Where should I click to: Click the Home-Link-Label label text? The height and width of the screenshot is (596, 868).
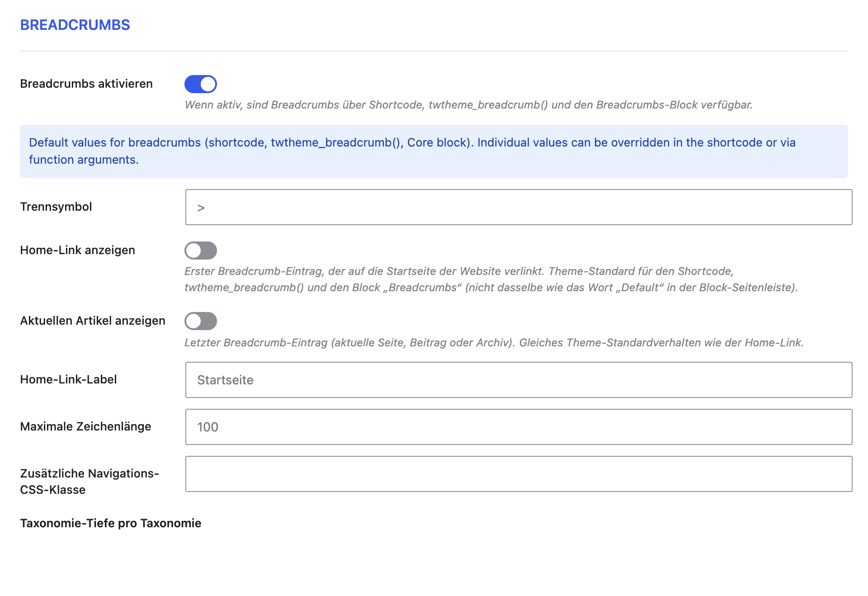(x=68, y=379)
